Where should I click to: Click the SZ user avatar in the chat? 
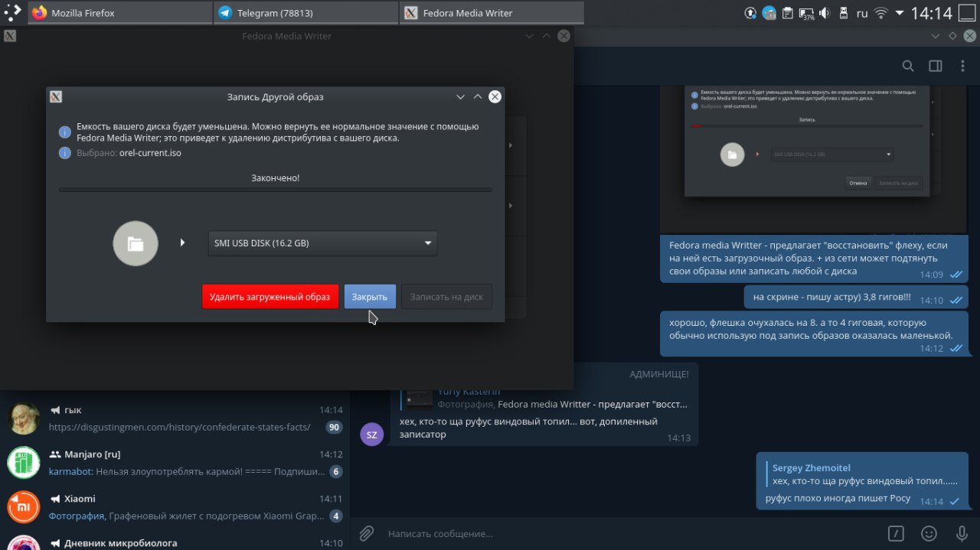[371, 434]
